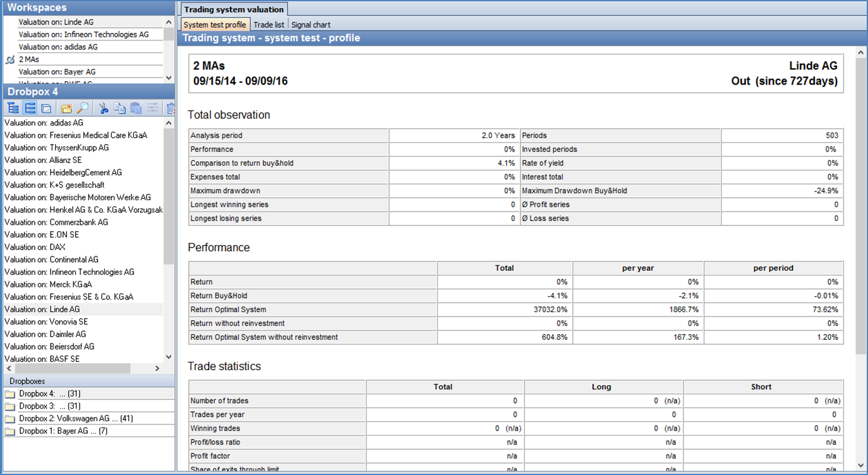The height and width of the screenshot is (475, 868).
Task: Open Dropbox 1 Bayer AG folder
Action: coord(63,431)
